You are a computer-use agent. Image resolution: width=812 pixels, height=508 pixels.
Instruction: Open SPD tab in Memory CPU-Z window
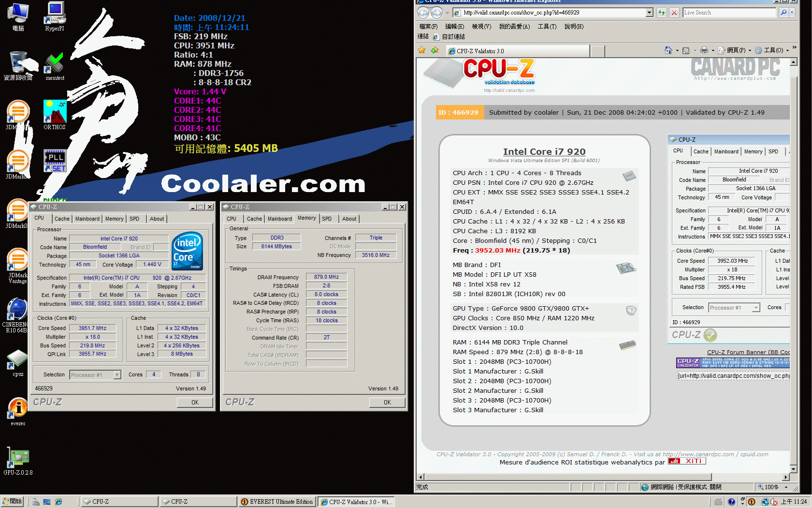tap(327, 219)
